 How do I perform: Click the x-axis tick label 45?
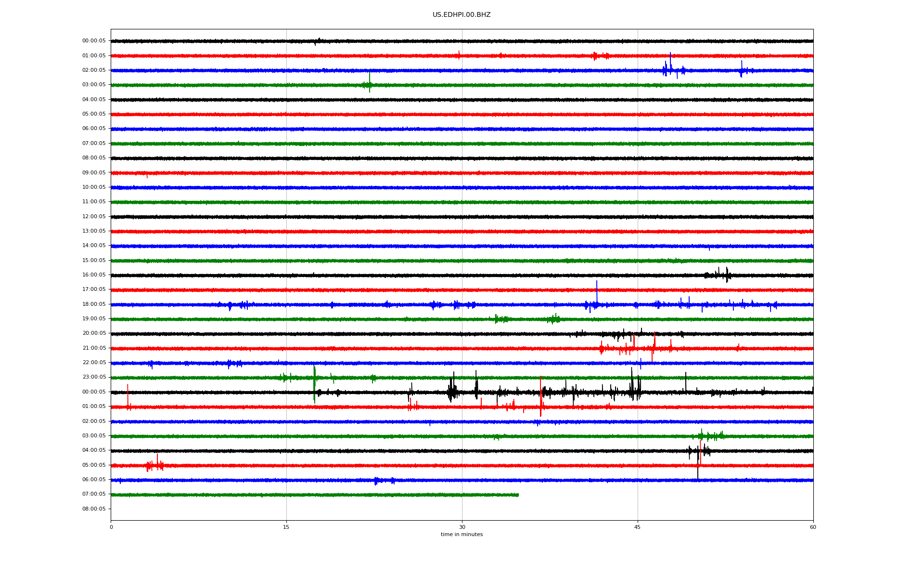click(x=637, y=527)
